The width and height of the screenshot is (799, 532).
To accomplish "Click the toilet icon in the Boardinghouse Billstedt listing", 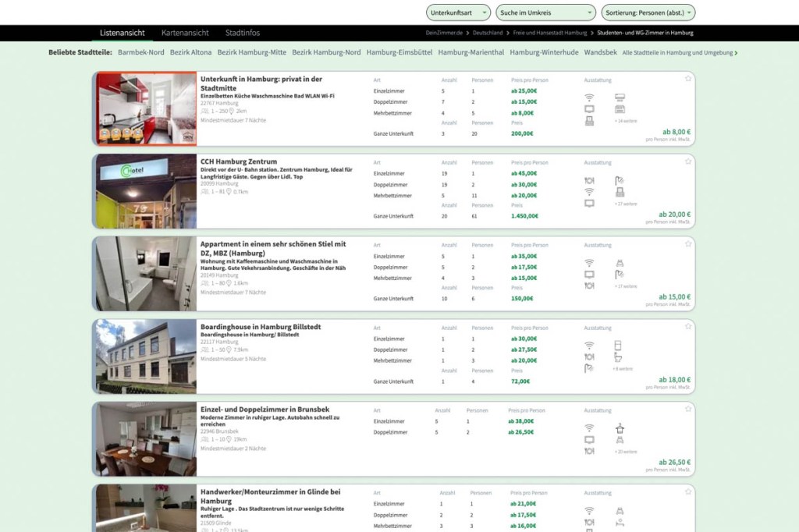I will pos(618,356).
